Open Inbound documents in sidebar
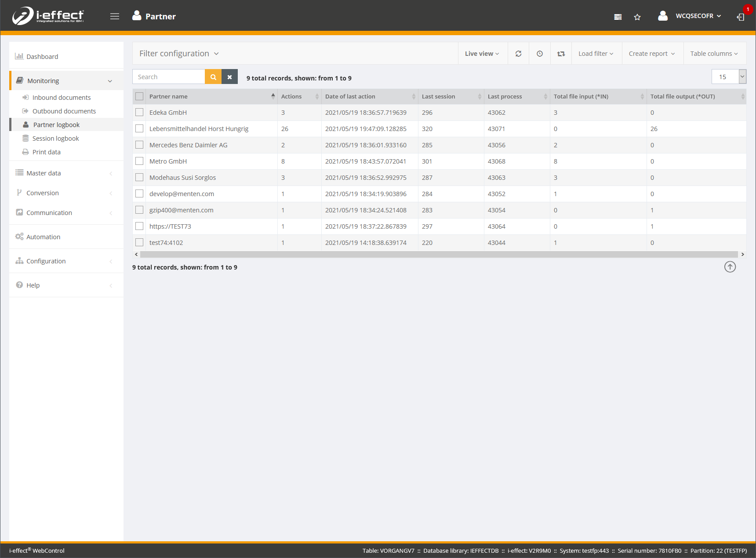This screenshot has height=558, width=756. click(61, 98)
